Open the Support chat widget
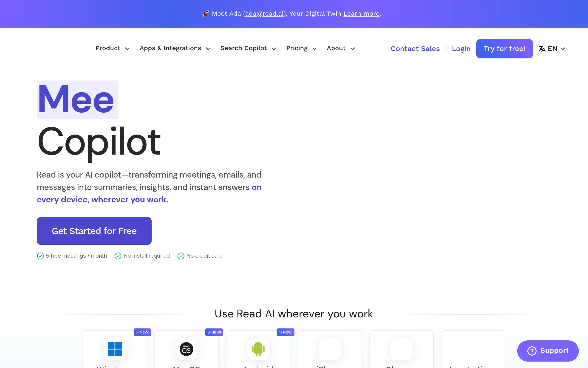This screenshot has height=368, width=588. 548,351
